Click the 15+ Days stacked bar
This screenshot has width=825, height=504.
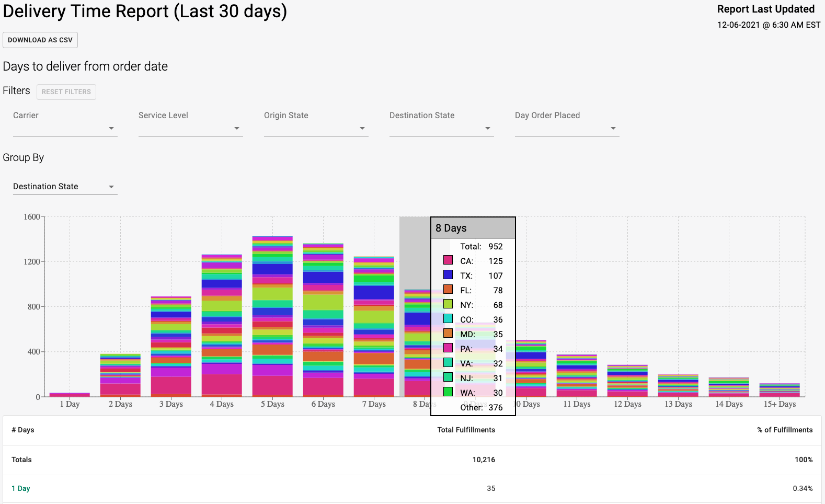[x=780, y=390]
